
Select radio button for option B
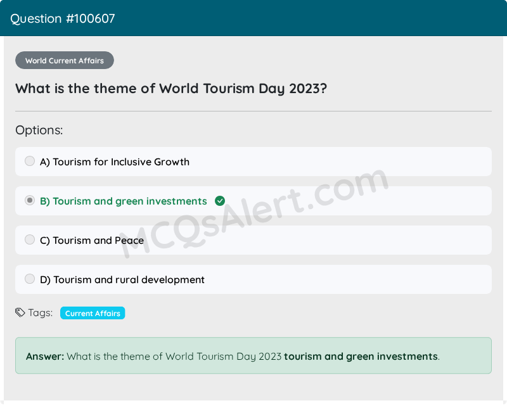coord(30,200)
